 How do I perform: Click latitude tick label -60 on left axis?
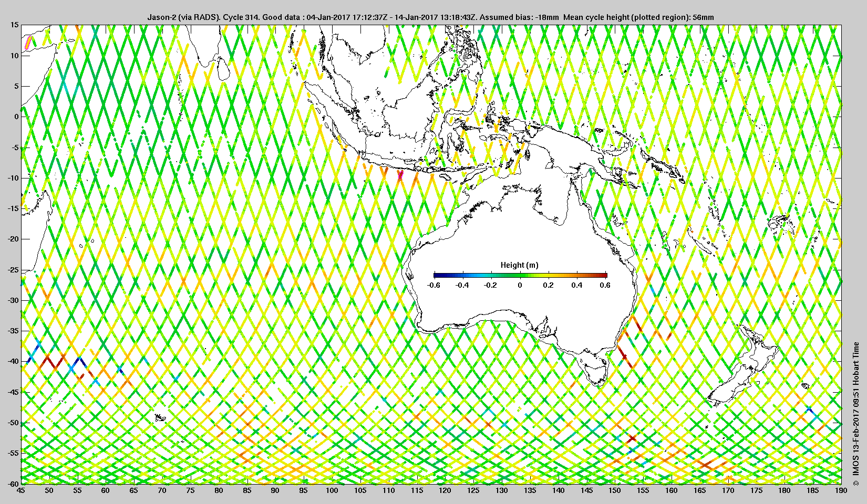13,484
